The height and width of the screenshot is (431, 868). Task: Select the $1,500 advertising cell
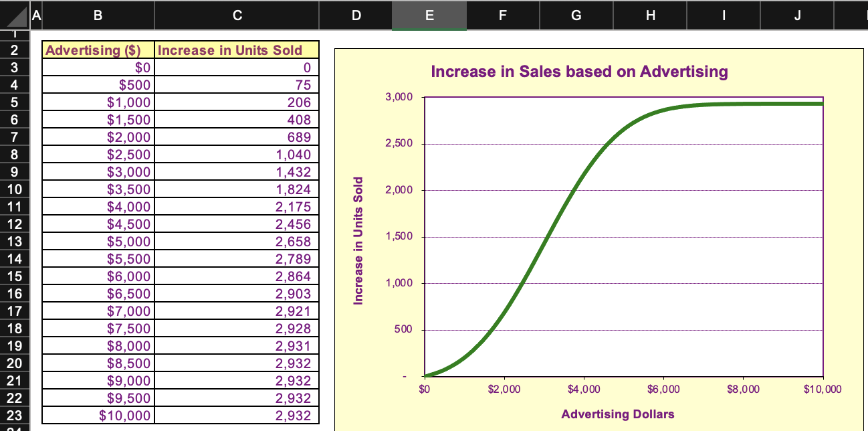99,120
